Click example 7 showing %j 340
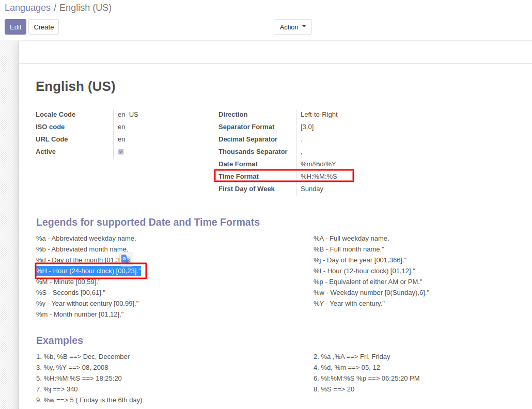 tap(57, 389)
